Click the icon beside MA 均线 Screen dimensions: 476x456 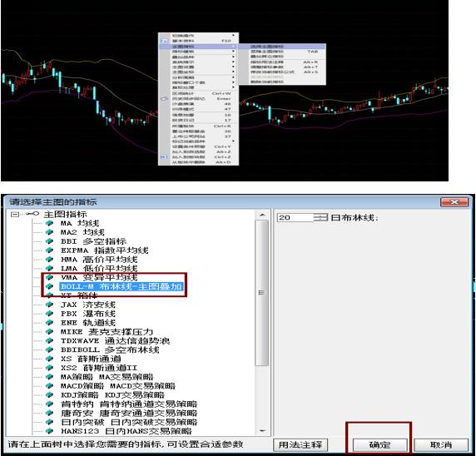(x=49, y=223)
